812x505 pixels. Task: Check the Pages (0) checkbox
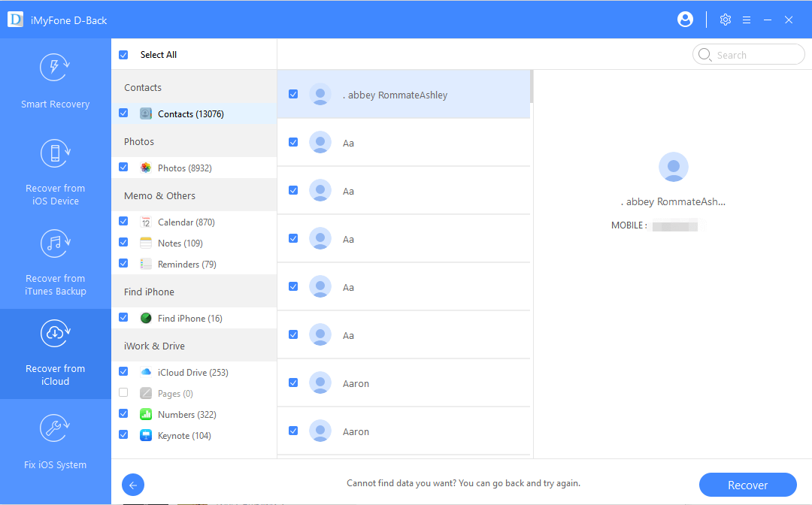pos(123,393)
